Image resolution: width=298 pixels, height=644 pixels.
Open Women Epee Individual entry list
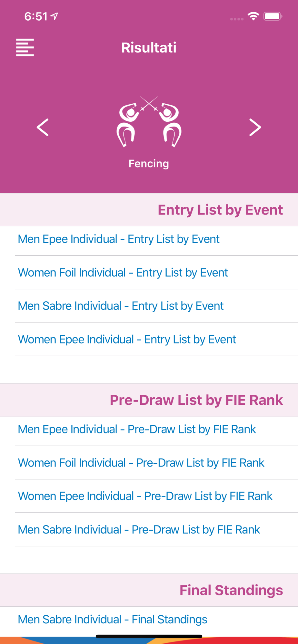[x=127, y=339]
